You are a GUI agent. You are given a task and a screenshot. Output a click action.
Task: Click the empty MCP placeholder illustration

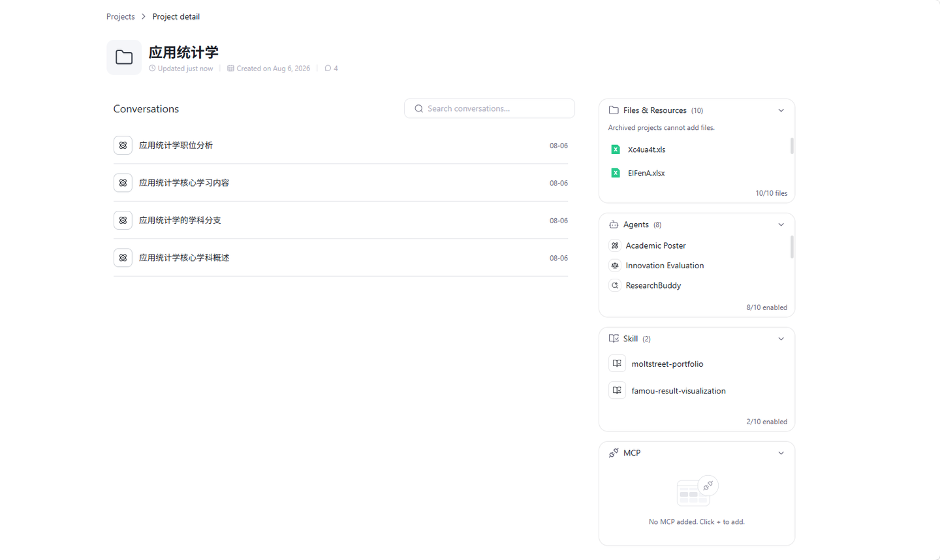point(697,491)
